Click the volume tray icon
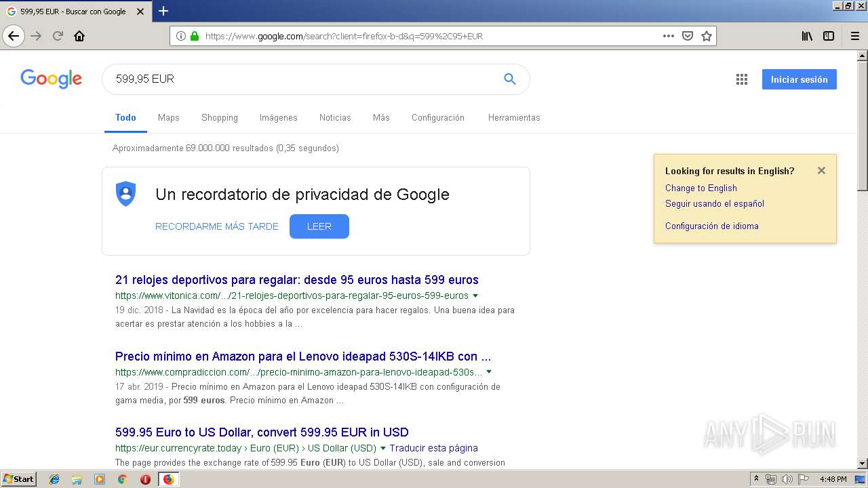Image resolution: width=868 pixels, height=488 pixels. [787, 479]
